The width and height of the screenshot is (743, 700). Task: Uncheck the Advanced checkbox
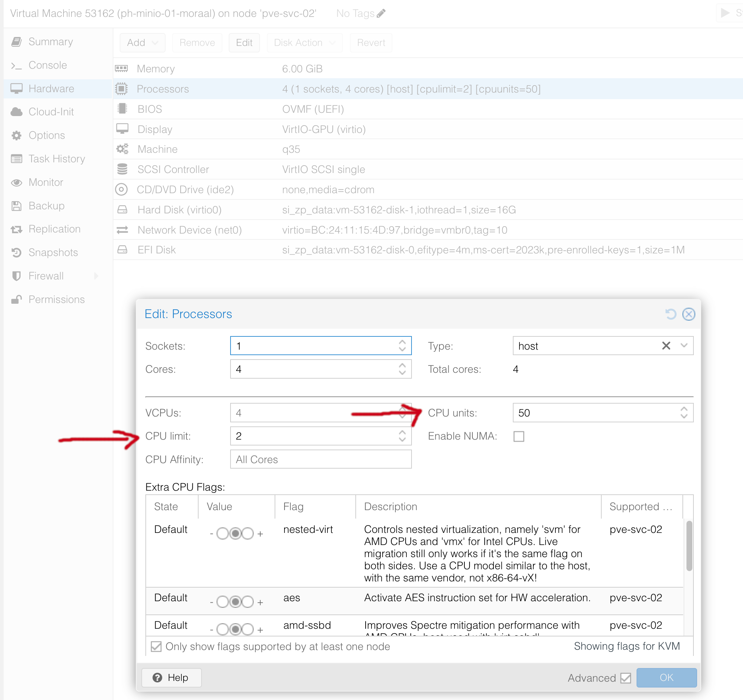625,678
